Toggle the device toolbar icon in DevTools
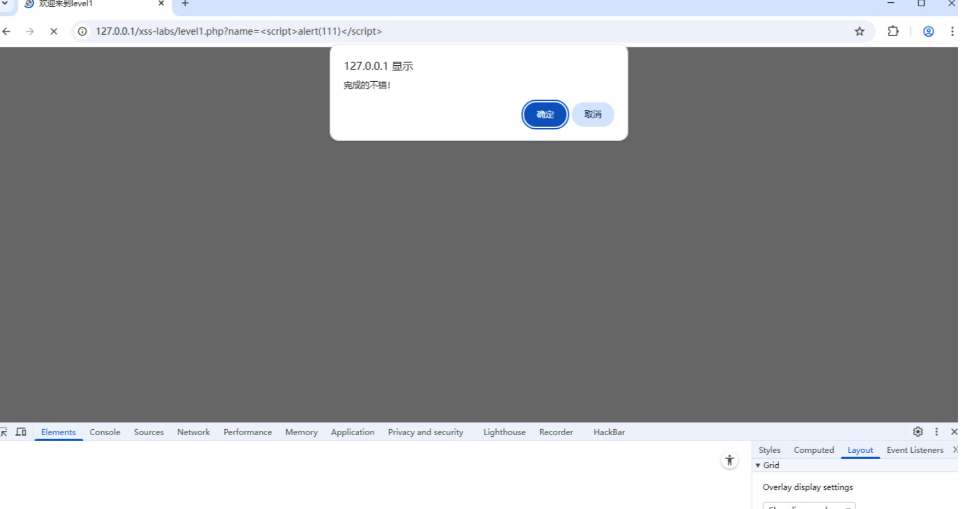Viewport: 963px width, 509px height. [21, 432]
